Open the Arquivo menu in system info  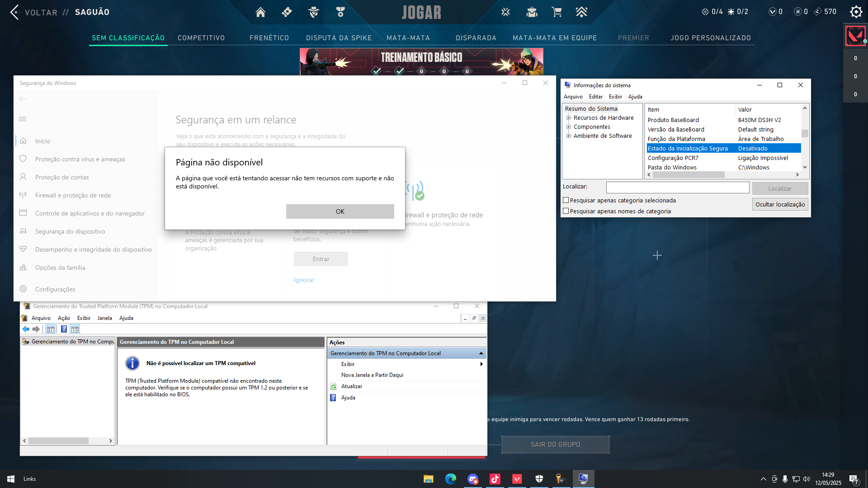(573, 97)
